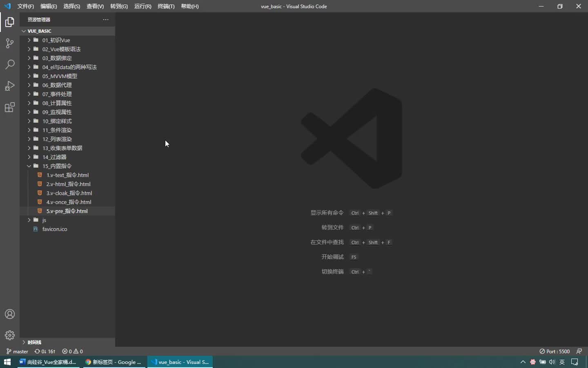Expand the 12_列表渲染 folder
This screenshot has width=588, height=368.
[x=67, y=139]
